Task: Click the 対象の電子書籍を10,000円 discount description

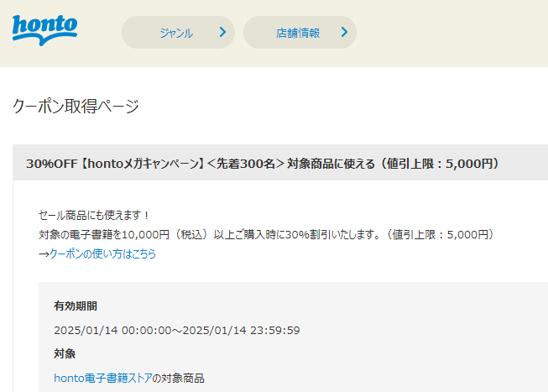Action: click(266, 234)
